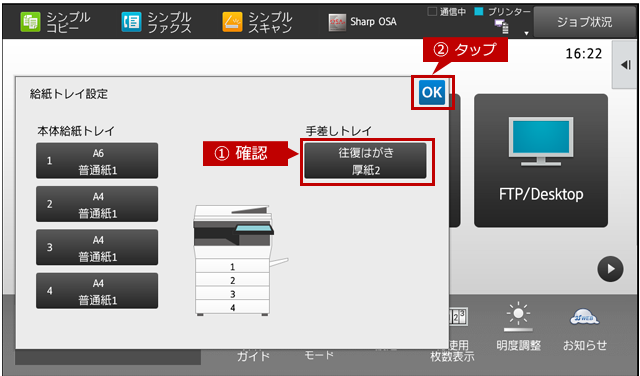Viewport: 640px width, 376px height.
Task: Click the 16:22 clock display
Action: coord(584,53)
